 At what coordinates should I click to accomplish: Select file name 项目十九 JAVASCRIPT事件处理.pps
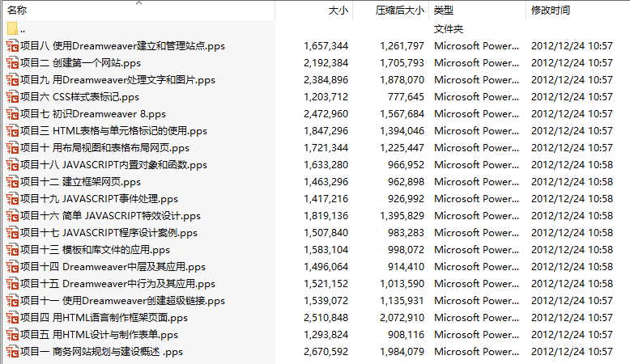99,199
